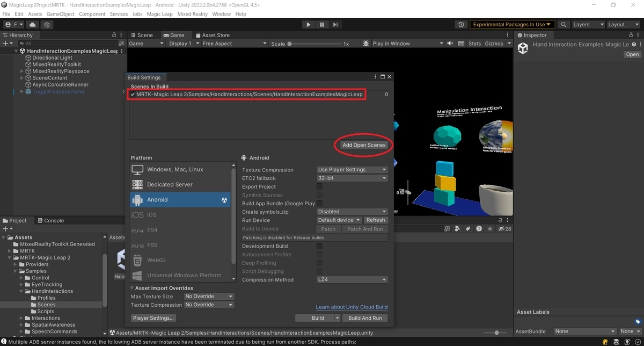The height and width of the screenshot is (346, 644).
Task: Click the Open button in the Inspector
Action: tap(632, 54)
